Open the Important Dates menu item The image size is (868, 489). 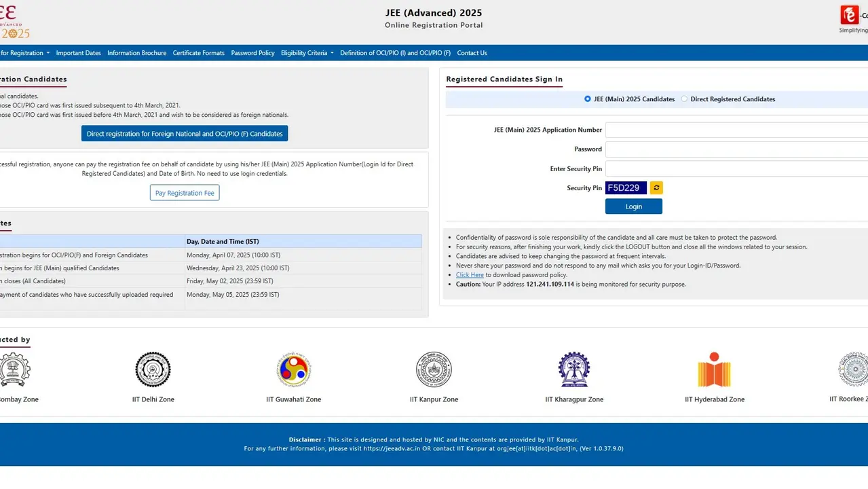(x=78, y=52)
